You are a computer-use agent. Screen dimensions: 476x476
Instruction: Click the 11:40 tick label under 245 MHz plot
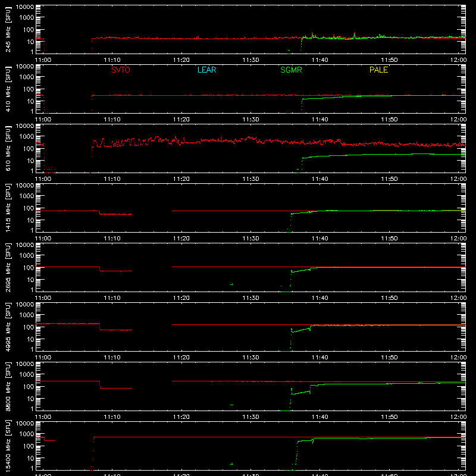320,60
